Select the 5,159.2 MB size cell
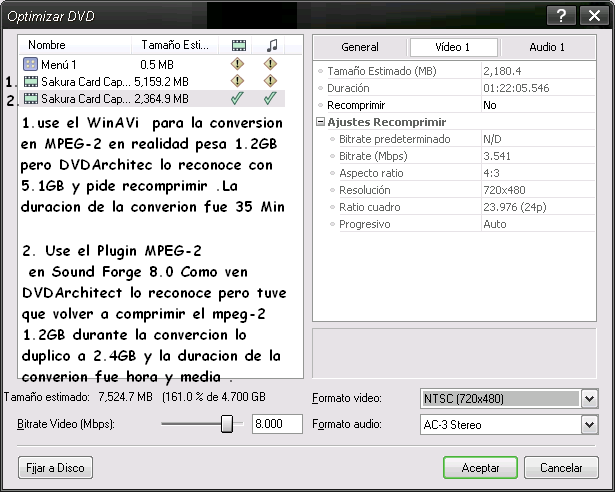 coord(161,82)
